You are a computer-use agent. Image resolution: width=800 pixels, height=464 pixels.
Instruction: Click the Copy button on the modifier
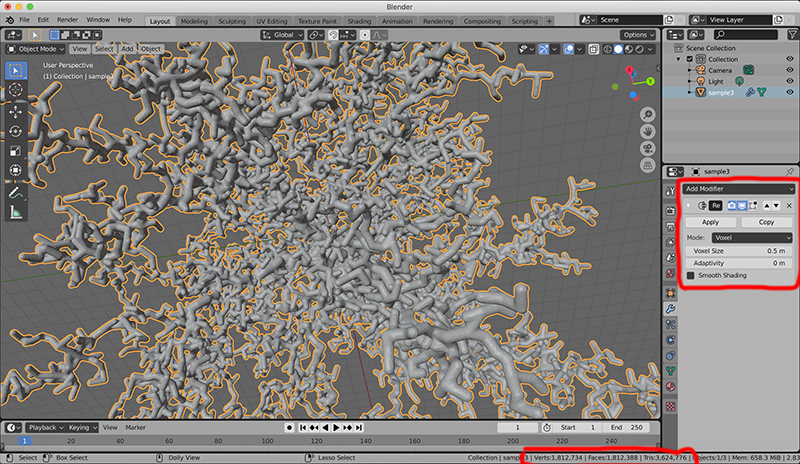(767, 222)
